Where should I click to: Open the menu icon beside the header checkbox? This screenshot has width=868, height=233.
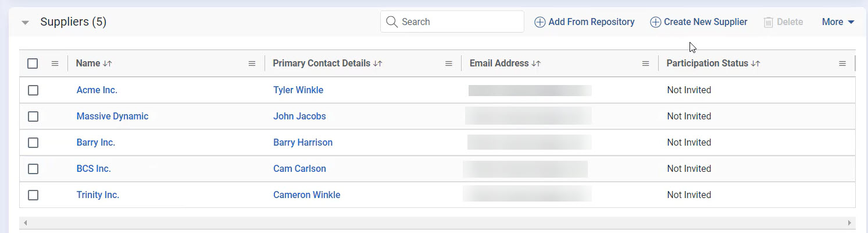point(55,63)
